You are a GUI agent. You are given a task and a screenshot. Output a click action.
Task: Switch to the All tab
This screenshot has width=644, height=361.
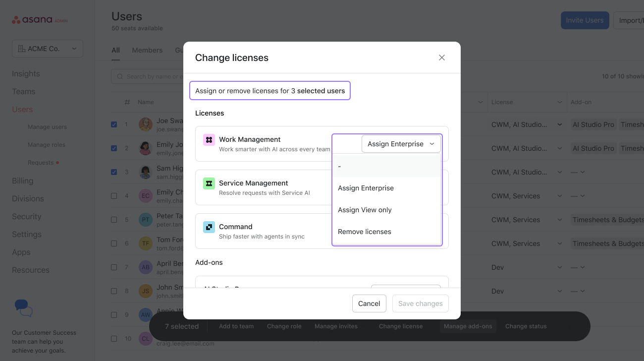(115, 50)
